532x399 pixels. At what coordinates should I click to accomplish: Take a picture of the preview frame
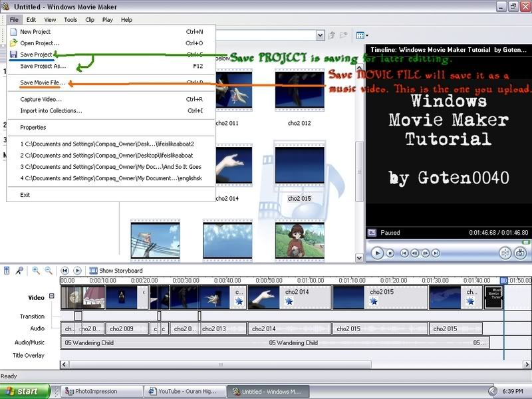point(520,253)
